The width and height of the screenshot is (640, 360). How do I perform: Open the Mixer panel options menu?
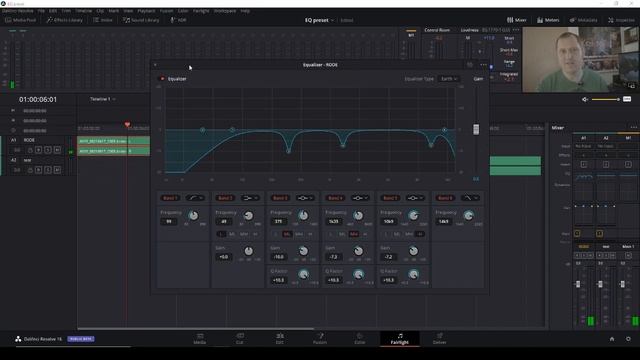(633, 128)
